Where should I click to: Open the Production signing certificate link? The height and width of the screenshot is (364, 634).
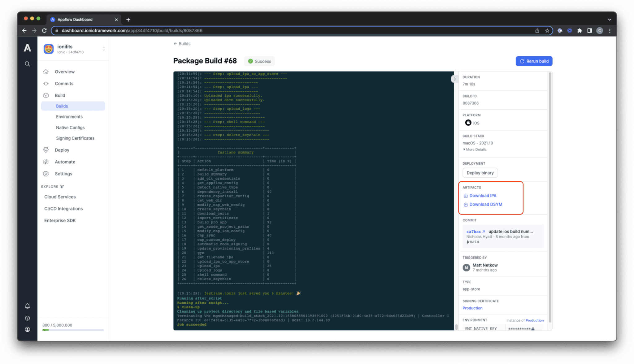tap(472, 308)
